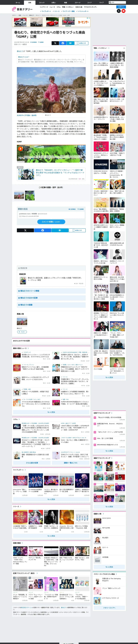This screenshot has width=138, height=644.
Task: Open the field photo thumbnail in image gallery
Action: coord(19,195)
